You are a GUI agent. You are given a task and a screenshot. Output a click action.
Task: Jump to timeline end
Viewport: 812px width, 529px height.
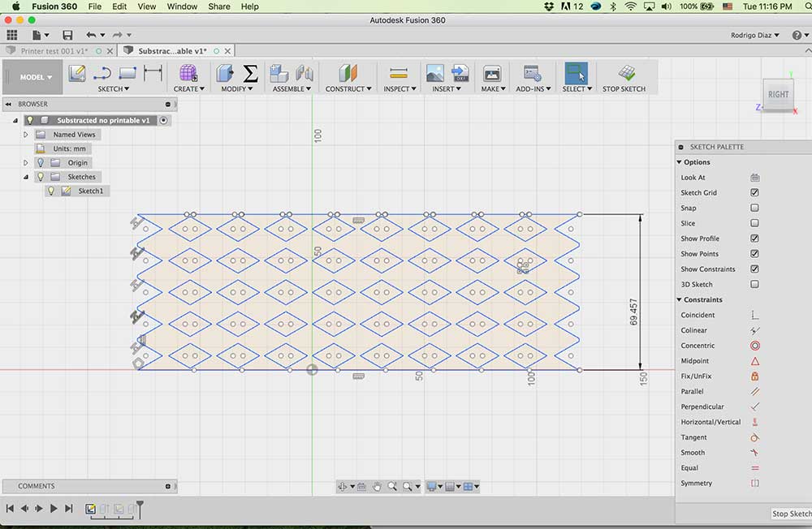69,509
